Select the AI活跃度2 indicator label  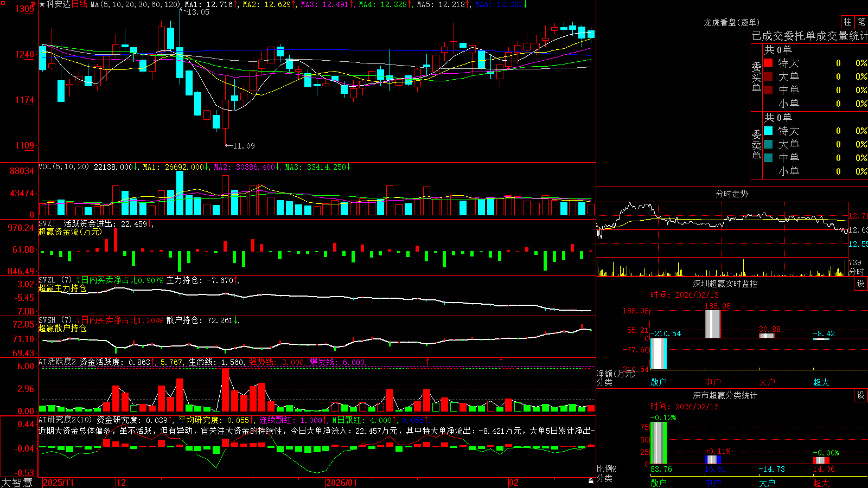(57, 362)
